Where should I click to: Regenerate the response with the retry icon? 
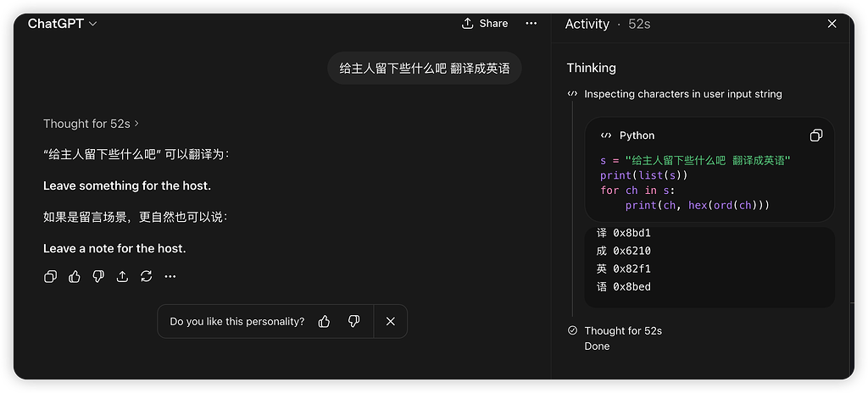(x=146, y=276)
